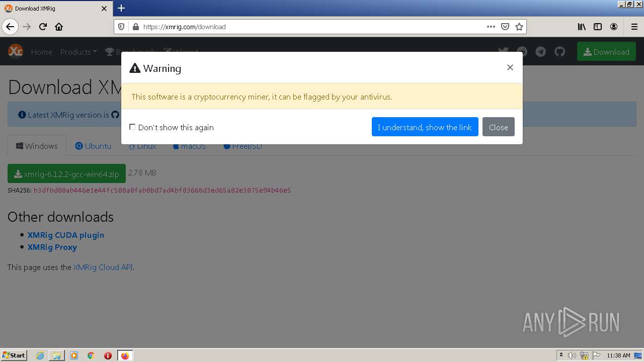Open XMRig GitHub icon link
The height and width of the screenshot is (362, 644).
pos(560,51)
